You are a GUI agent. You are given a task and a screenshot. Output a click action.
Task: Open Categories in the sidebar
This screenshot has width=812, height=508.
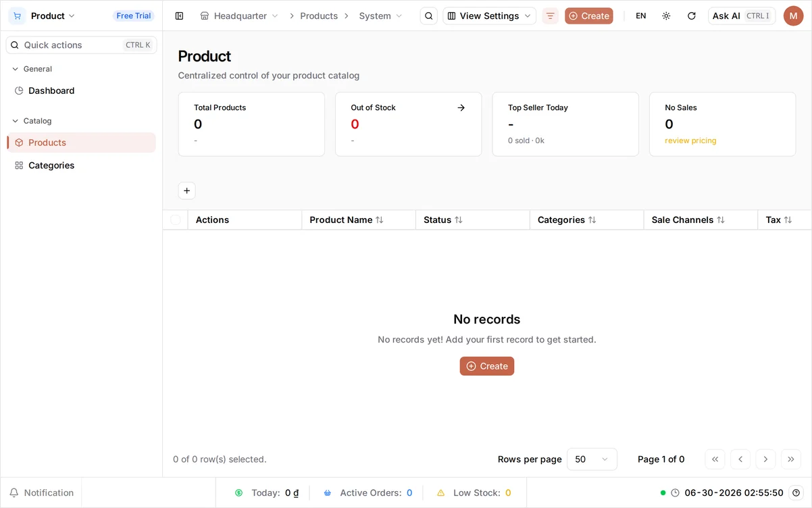(81, 166)
